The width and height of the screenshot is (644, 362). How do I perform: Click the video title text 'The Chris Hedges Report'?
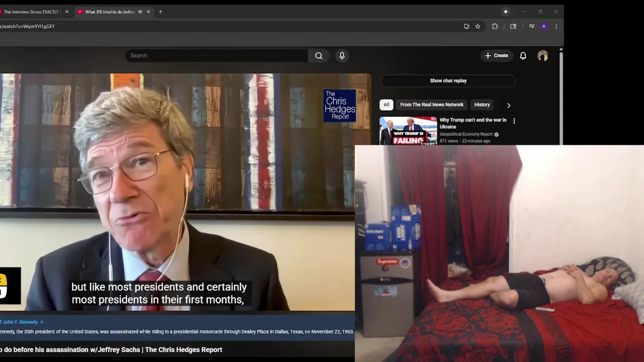184,349
